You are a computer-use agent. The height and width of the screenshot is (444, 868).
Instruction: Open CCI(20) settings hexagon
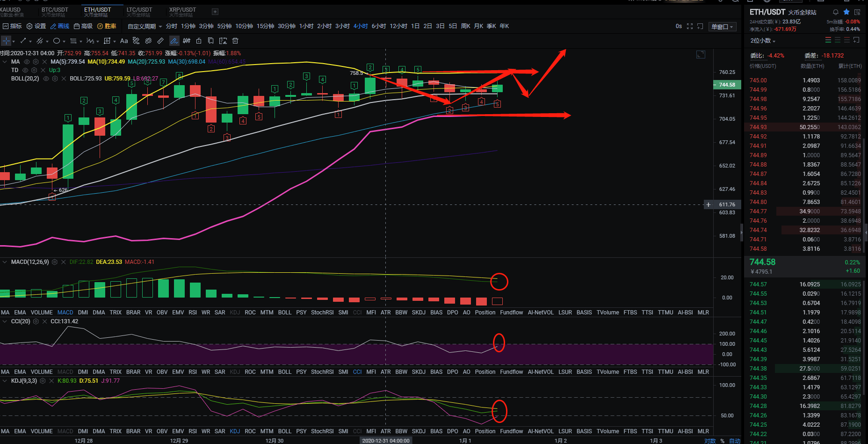36,321
